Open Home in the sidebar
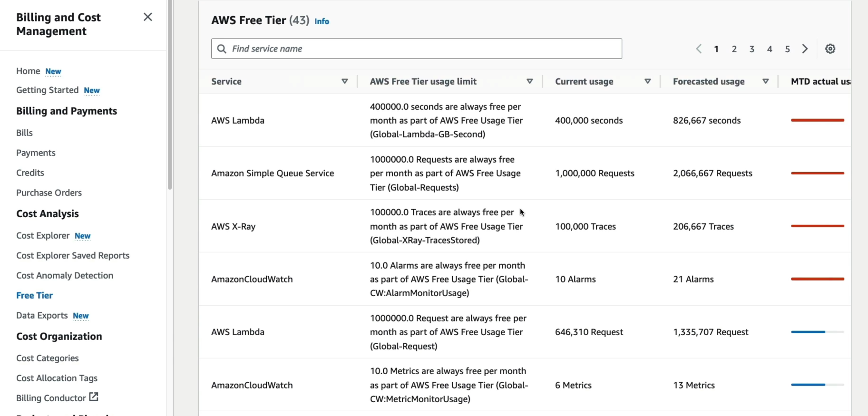The image size is (868, 416). 28,71
